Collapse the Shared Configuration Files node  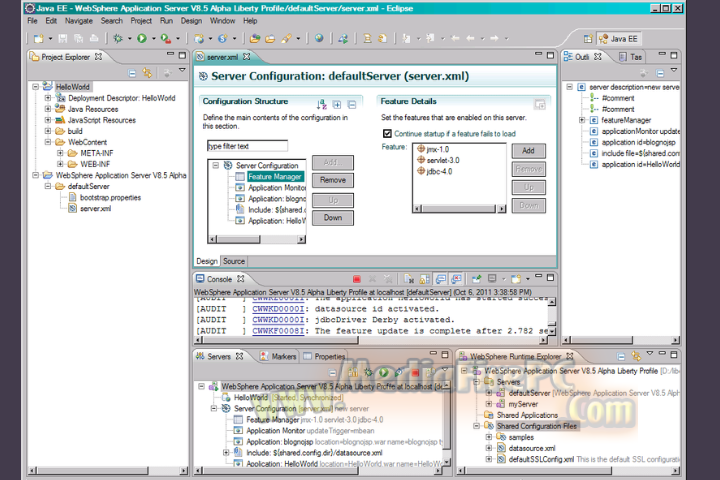pyautogui.click(x=477, y=426)
